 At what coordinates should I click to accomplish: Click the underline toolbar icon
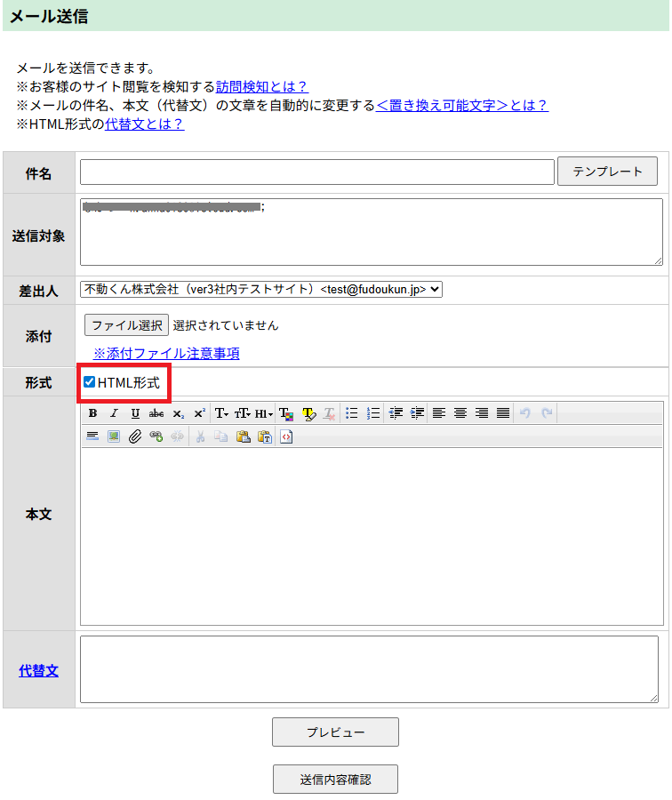135,413
